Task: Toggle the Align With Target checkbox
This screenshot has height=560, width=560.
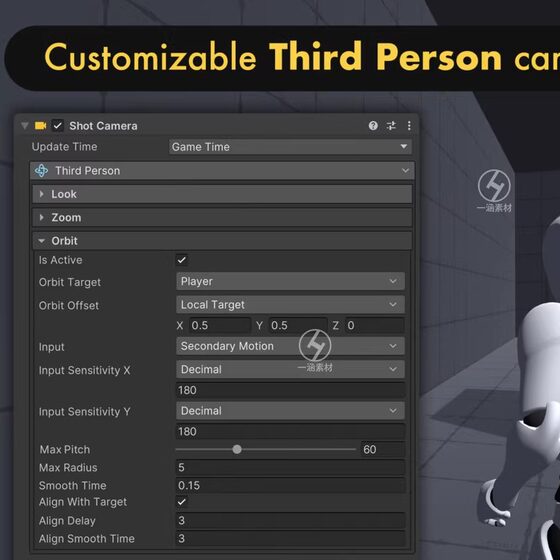Action: tap(181, 502)
